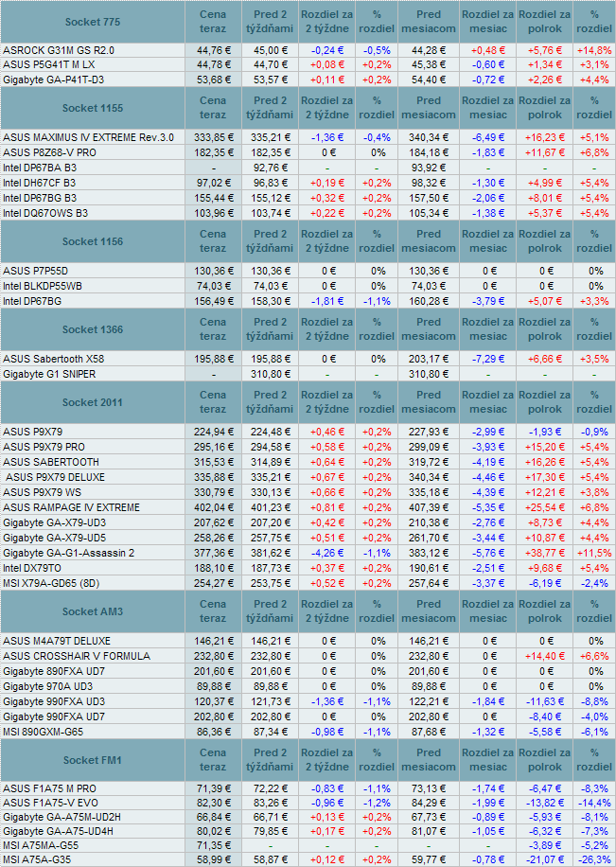Select the MSI 890GXM-G65 product name
616x867 pixels.
(44, 732)
